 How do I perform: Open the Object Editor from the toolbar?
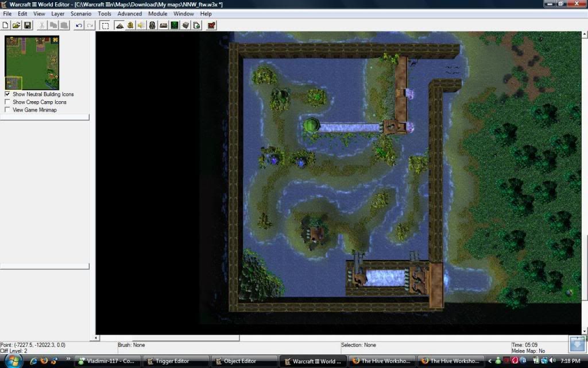tap(152, 25)
